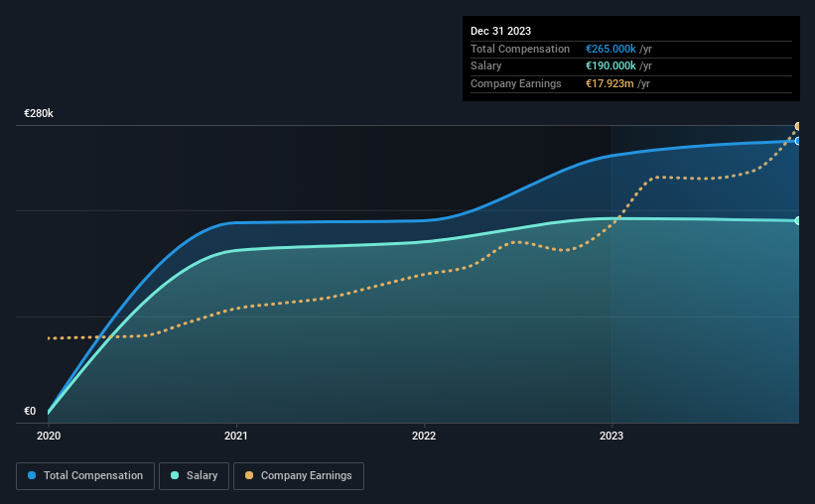Screen dimensions: 815x504
Task: Click the teal Salary legend dot
Action: tap(175, 475)
